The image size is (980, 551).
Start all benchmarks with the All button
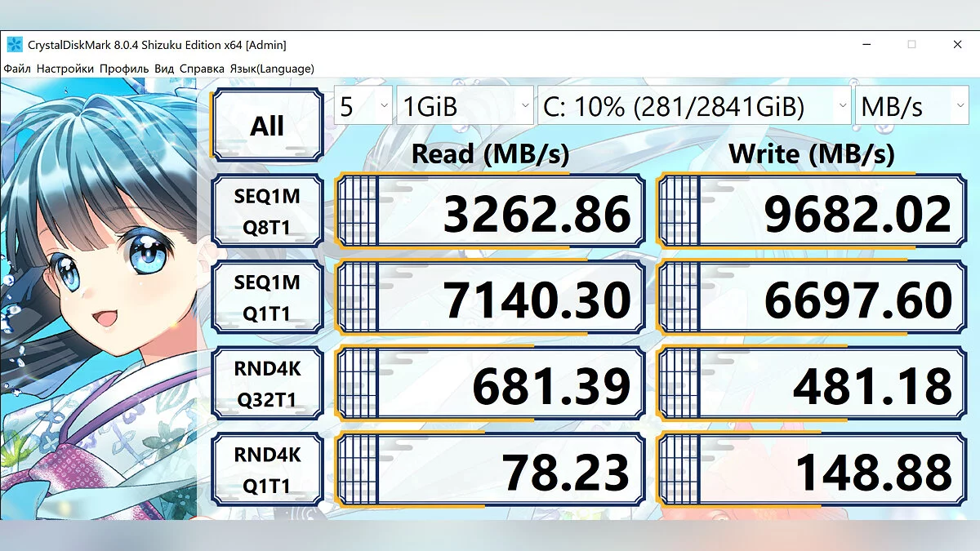tap(267, 125)
